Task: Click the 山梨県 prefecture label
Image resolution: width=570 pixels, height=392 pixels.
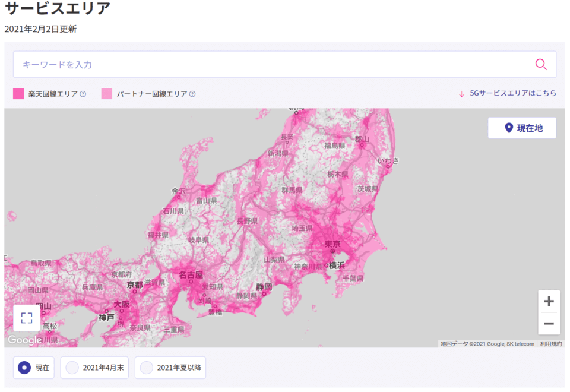Action: [274, 260]
